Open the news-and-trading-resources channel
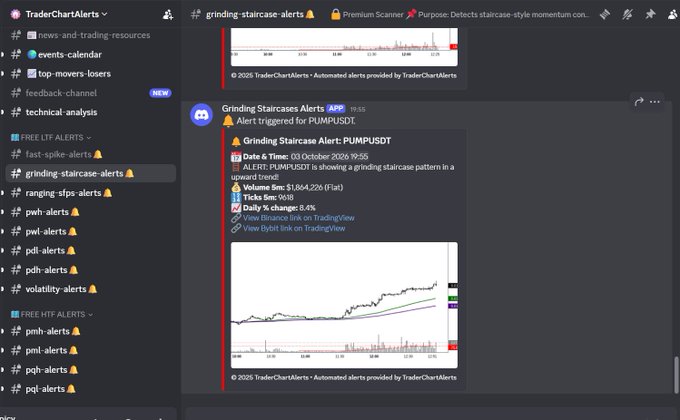The height and width of the screenshot is (420, 680). [x=88, y=35]
